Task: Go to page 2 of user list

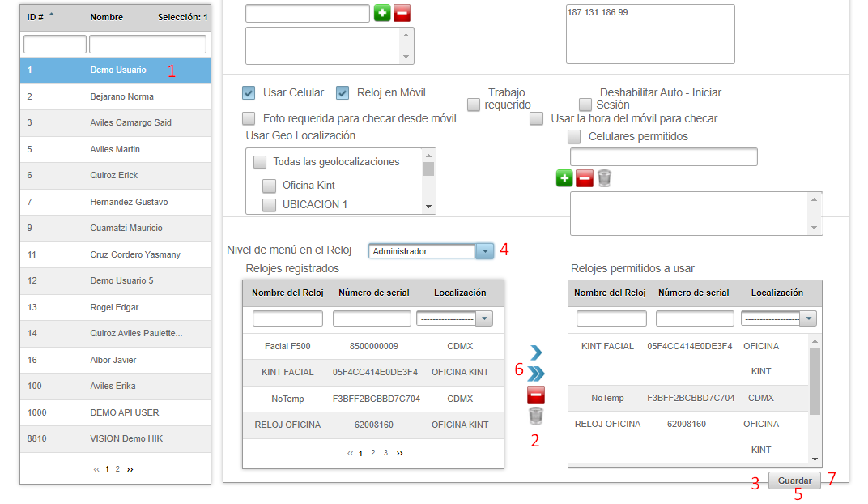Action: point(117,468)
